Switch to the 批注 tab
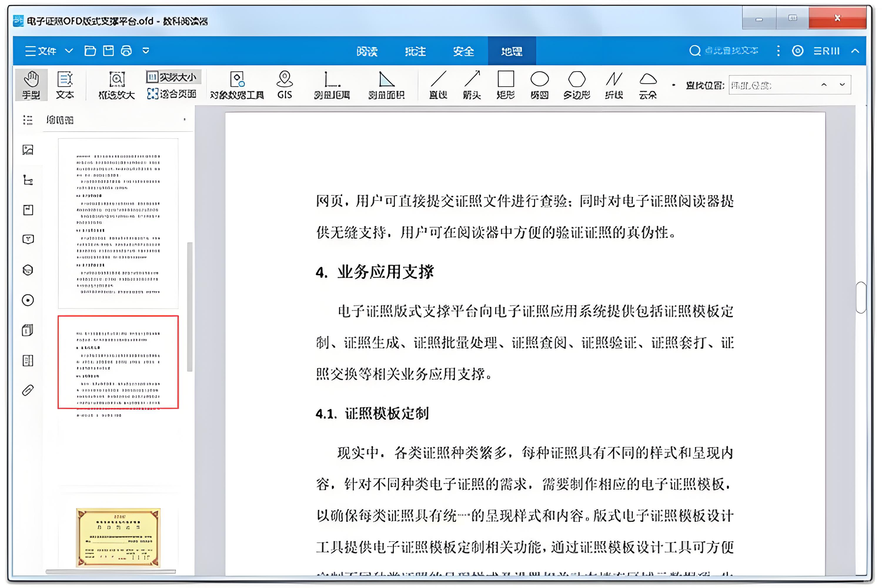Screen dimensions: 882x588 [415, 51]
